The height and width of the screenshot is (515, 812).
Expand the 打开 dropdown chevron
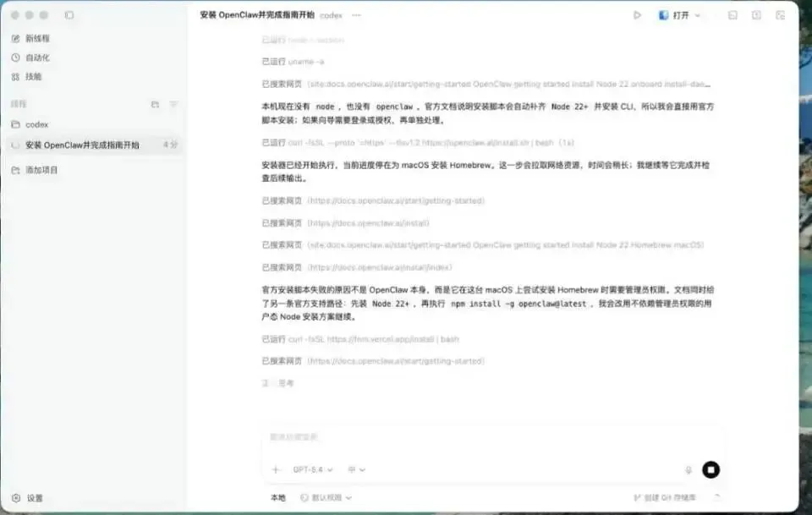pyautogui.click(x=698, y=15)
